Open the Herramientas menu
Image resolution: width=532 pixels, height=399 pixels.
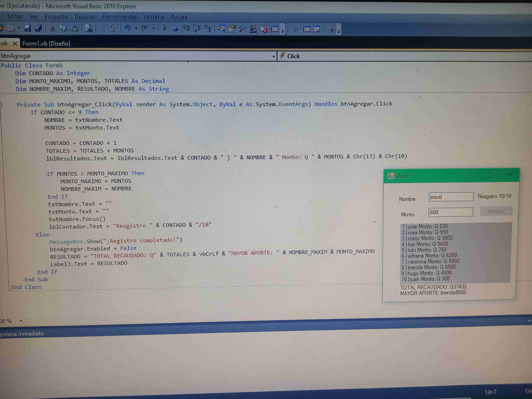pyautogui.click(x=119, y=17)
